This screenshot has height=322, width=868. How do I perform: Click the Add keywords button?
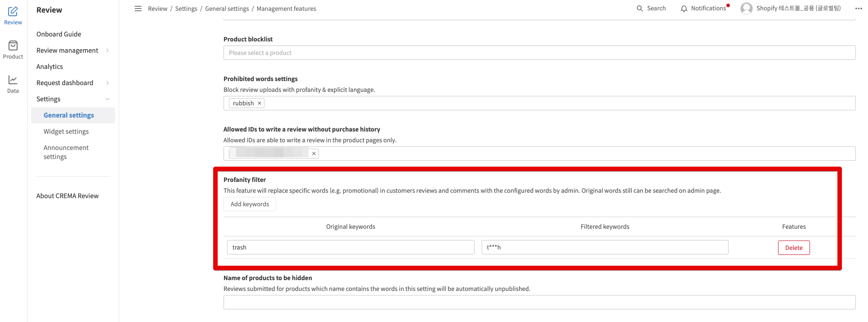[x=250, y=204]
